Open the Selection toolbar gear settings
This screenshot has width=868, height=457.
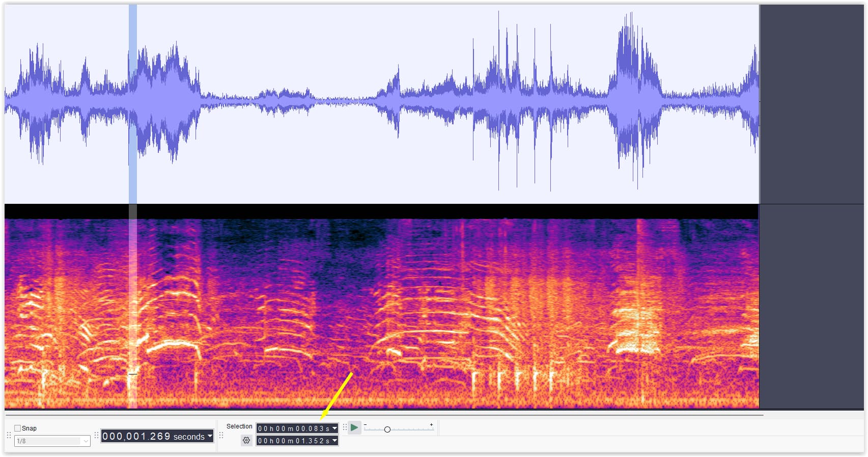pos(246,440)
